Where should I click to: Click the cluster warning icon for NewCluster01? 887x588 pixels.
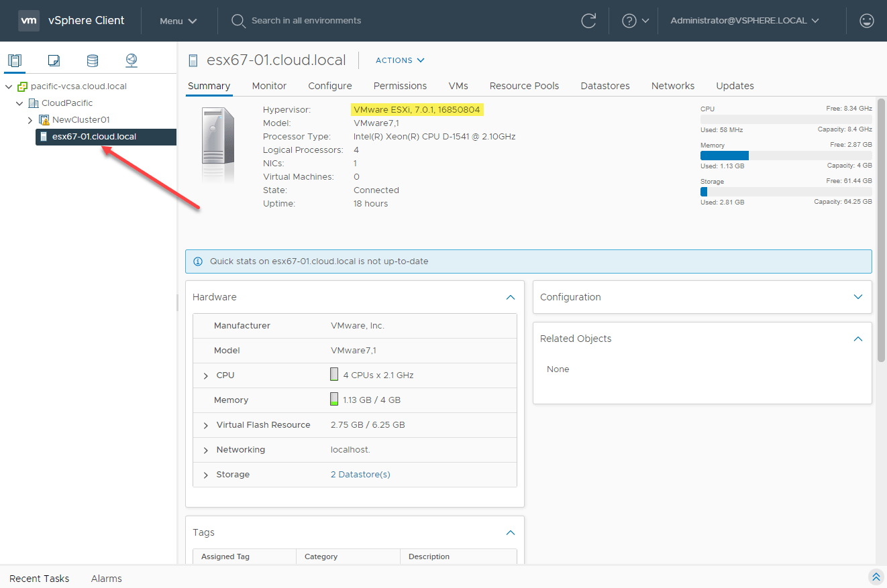44,120
